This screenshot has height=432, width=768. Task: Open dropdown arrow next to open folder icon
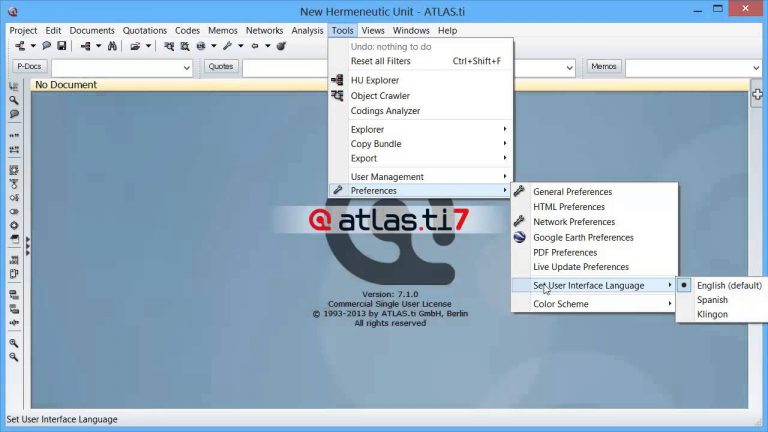tap(148, 46)
